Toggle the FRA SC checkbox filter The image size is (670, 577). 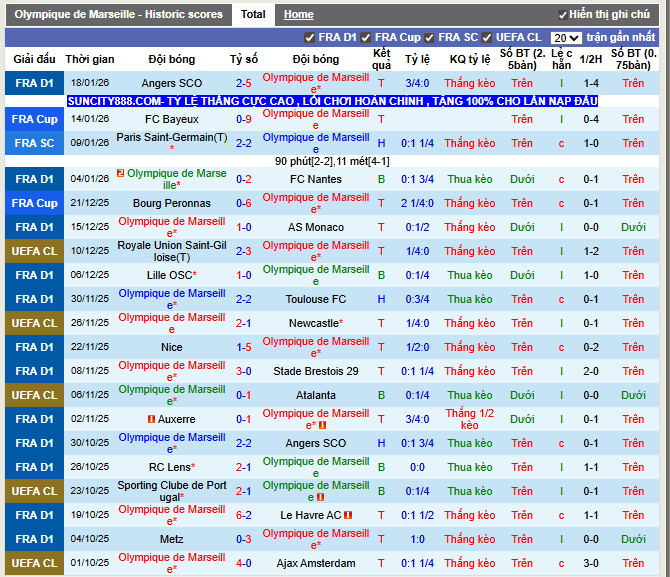(x=429, y=38)
